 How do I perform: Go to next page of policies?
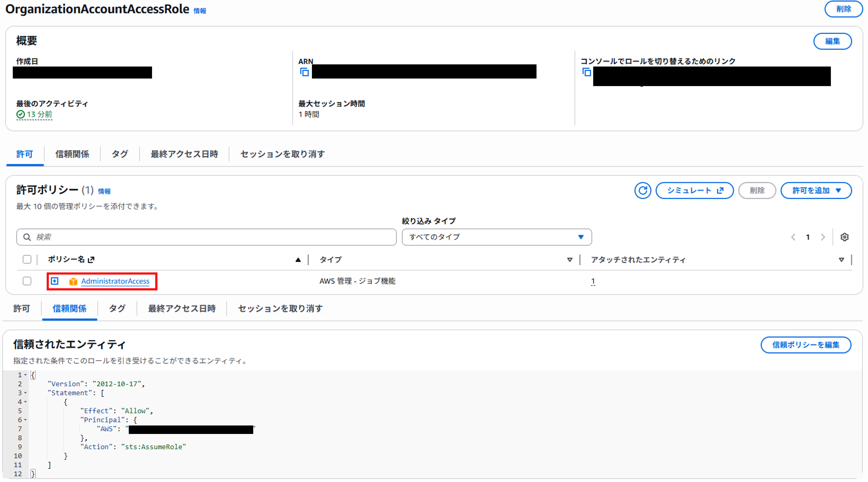(x=823, y=237)
